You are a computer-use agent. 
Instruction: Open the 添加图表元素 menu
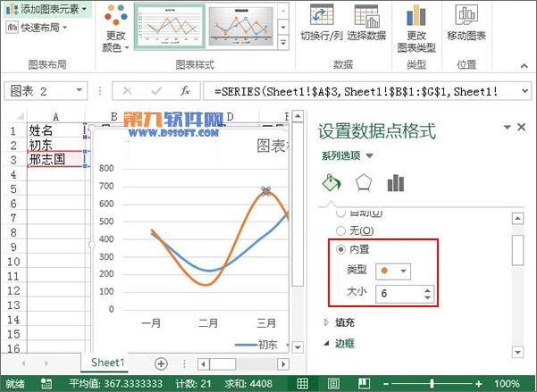click(46, 9)
